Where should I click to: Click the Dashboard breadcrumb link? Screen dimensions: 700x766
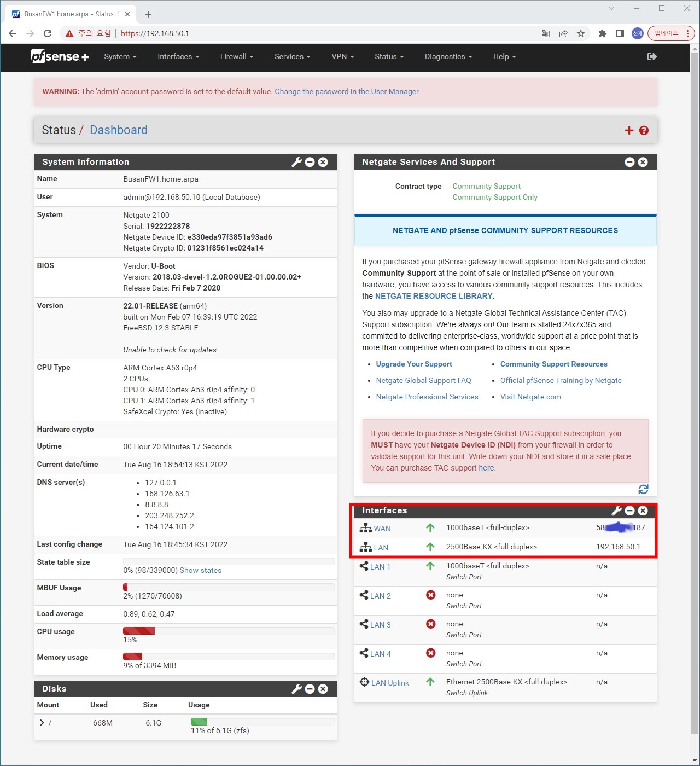coord(119,130)
